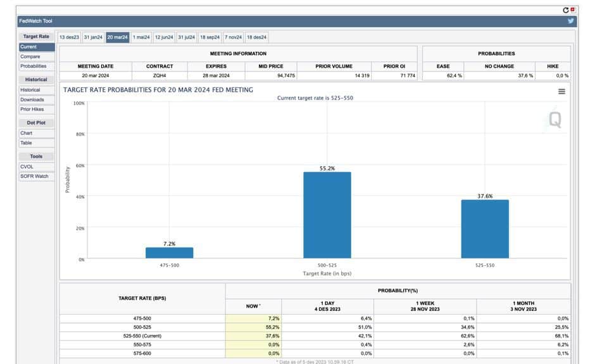Click the ZQH4 contract cell
Screen dimensions: 597x364
(x=160, y=76)
